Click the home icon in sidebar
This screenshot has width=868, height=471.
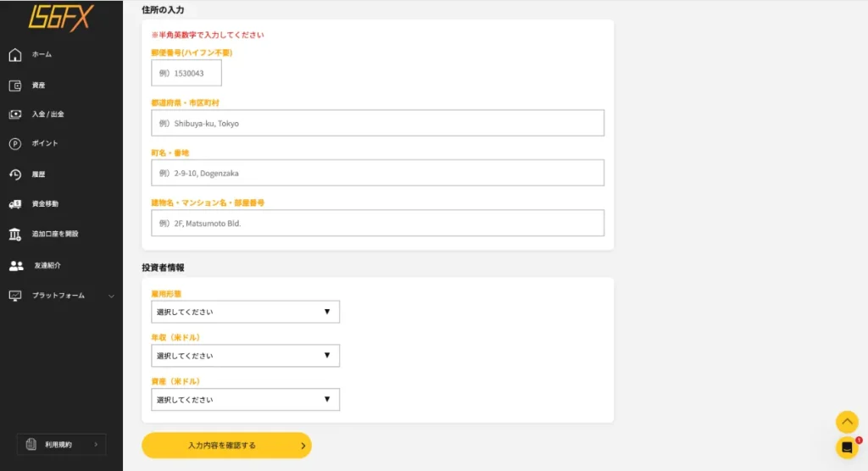tap(15, 55)
